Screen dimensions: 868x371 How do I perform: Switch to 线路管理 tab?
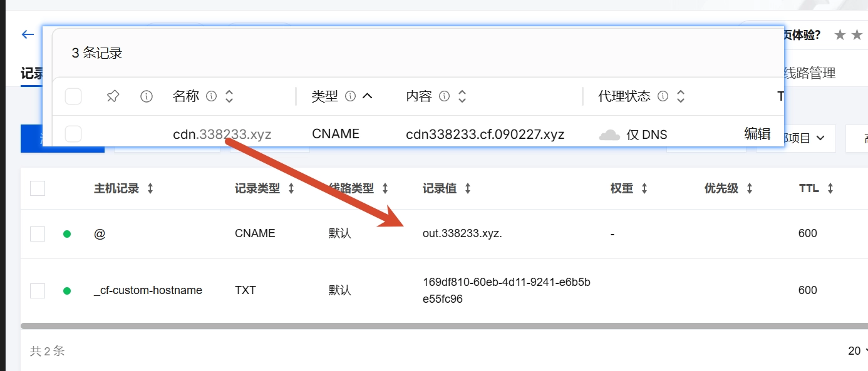point(810,73)
